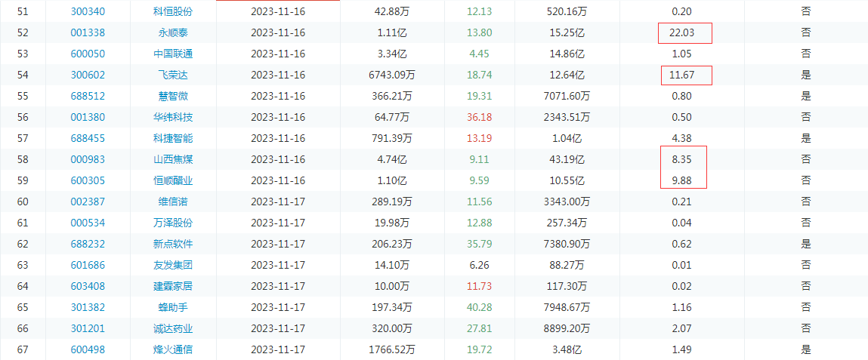
Task: Open stock code link 301201
Action: pos(88,328)
